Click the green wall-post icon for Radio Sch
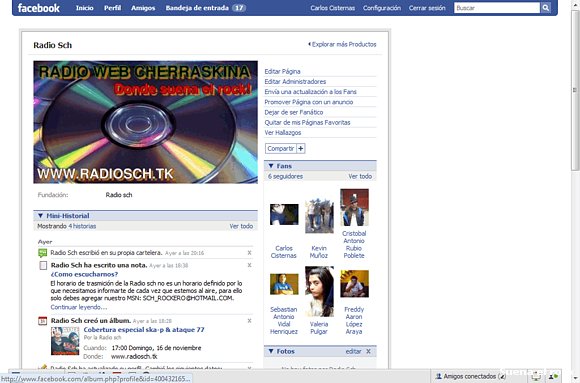This screenshot has width=580, height=383. (x=43, y=253)
